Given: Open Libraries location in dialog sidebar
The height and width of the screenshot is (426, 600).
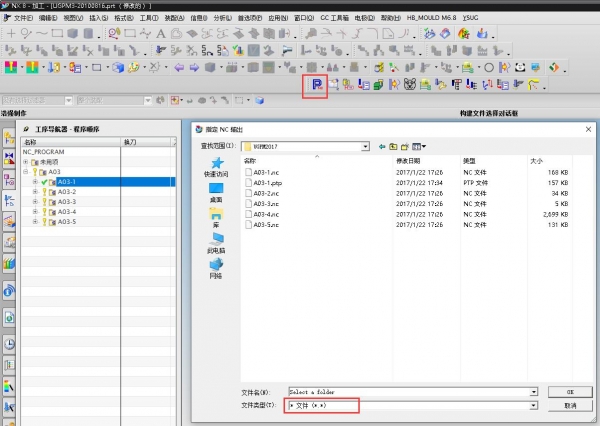Looking at the screenshot, I should [x=216, y=218].
